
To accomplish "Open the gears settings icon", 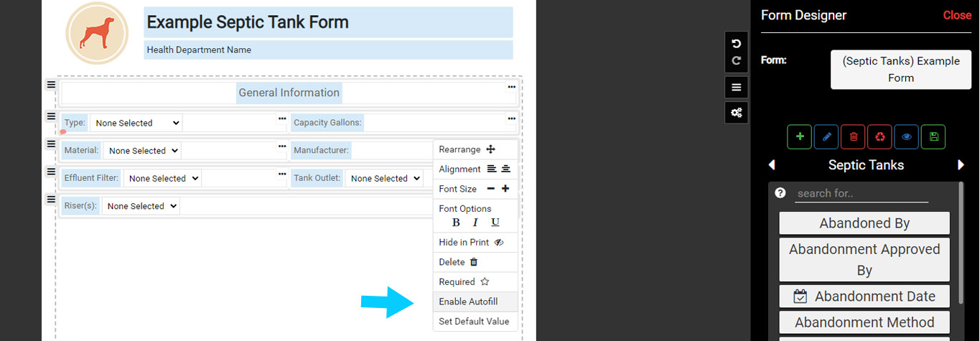I will coord(736,113).
